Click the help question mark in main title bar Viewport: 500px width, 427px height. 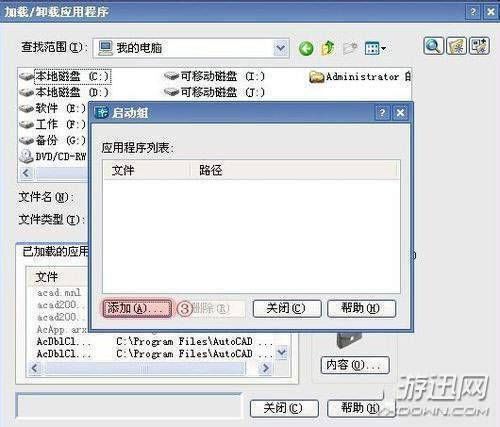tap(473, 12)
